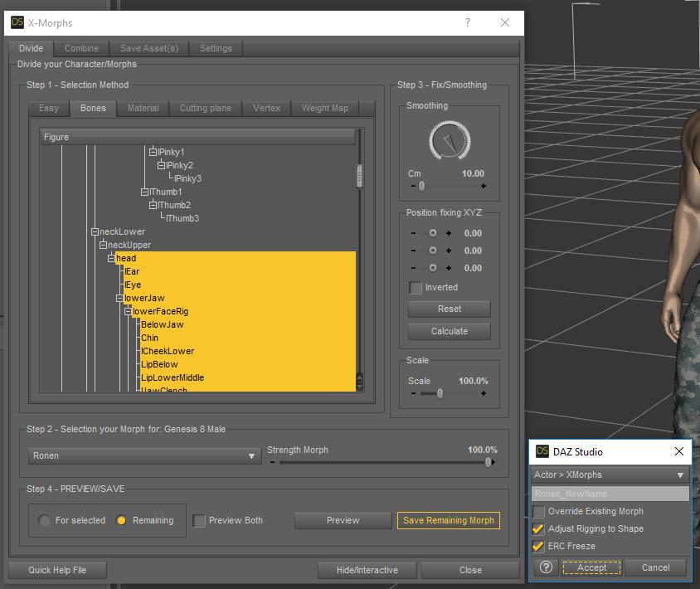
Task: Collapse the lThumb2 bone node
Action: (153, 205)
